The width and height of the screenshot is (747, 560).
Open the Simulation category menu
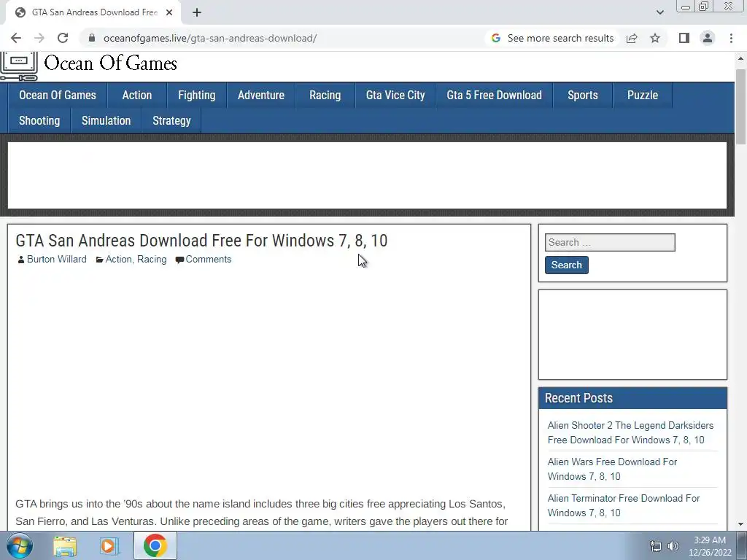click(x=106, y=121)
